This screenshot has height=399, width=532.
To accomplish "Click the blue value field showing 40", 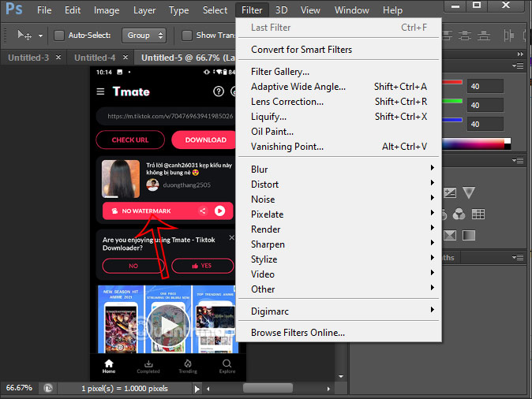I will tap(485, 124).
